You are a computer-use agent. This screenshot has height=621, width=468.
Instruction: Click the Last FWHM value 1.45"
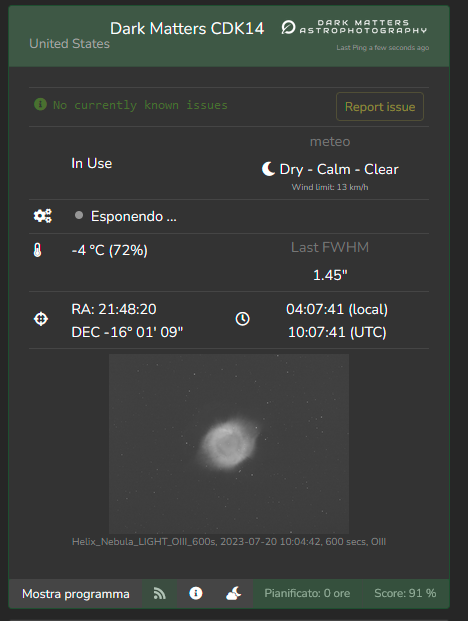click(330, 275)
